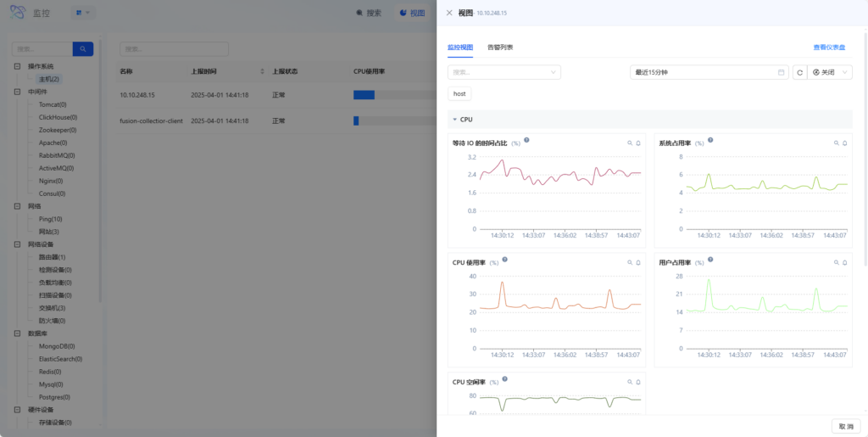Show help tooltip for 等待 IO 的时间占比
The height and width of the screenshot is (437, 868).
(x=526, y=140)
